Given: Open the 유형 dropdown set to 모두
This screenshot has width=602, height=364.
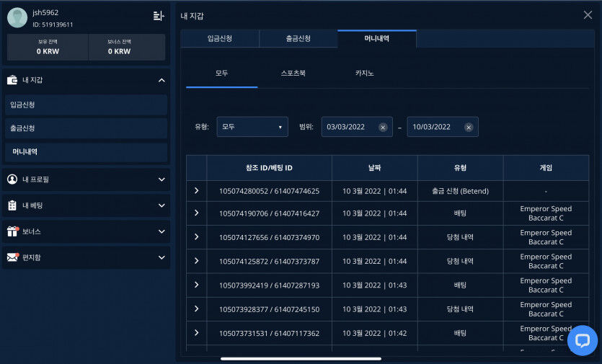Looking at the screenshot, I should [252, 127].
